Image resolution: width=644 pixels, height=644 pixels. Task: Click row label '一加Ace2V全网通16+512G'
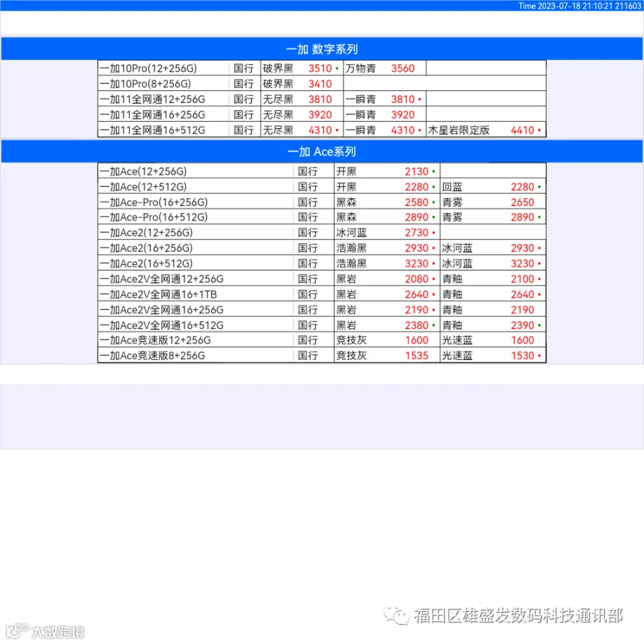(162, 326)
